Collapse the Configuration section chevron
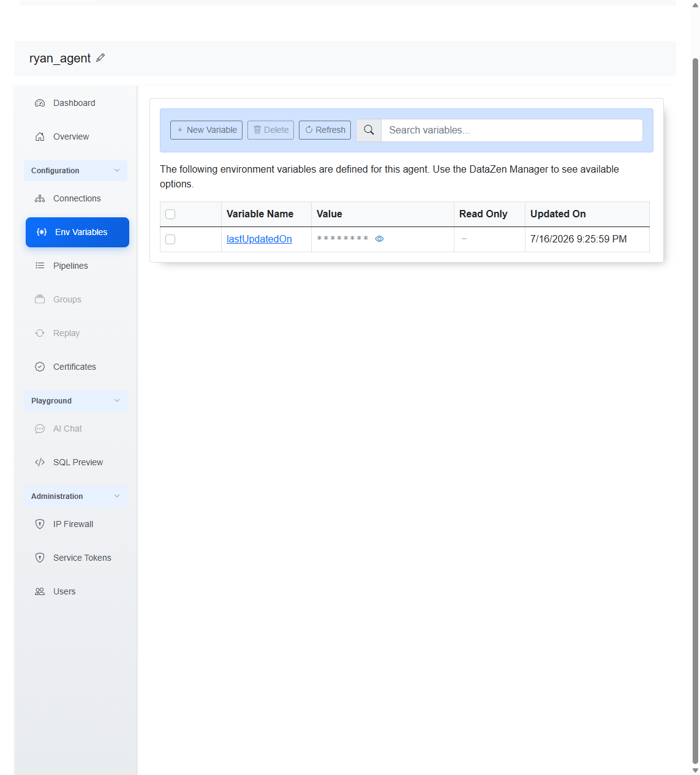This screenshot has width=700, height=775. coord(117,170)
